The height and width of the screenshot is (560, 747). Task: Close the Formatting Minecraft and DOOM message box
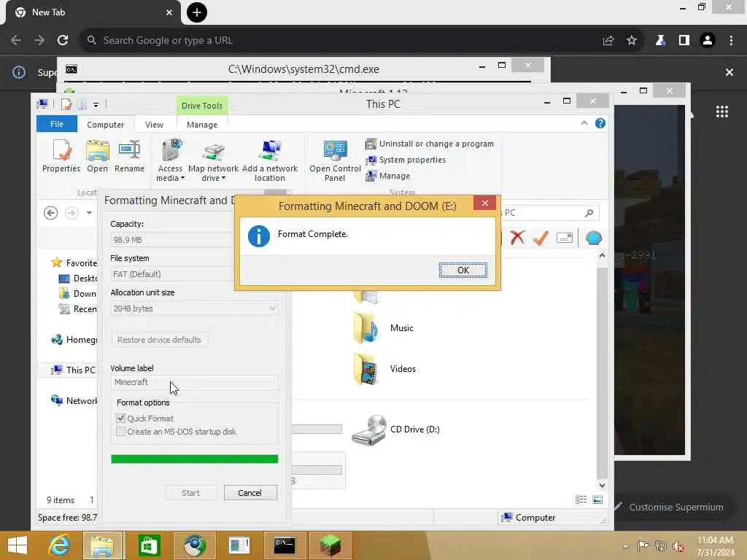coord(484,203)
